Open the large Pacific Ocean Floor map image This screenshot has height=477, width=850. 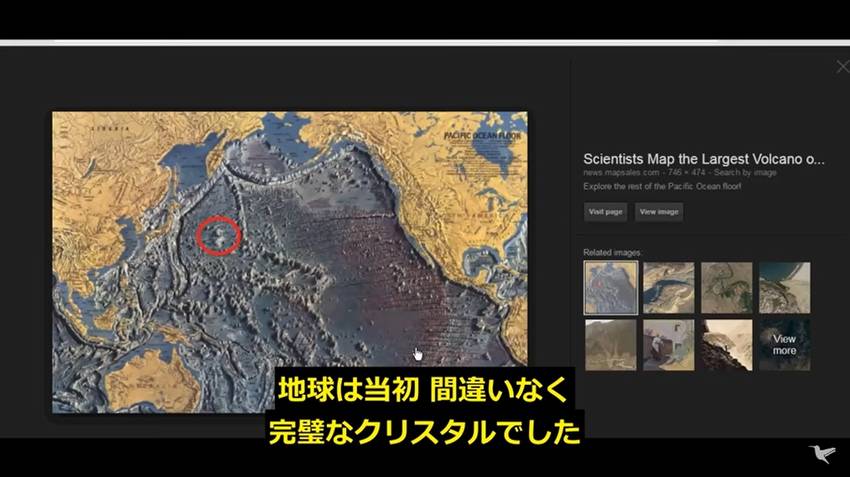click(x=289, y=262)
